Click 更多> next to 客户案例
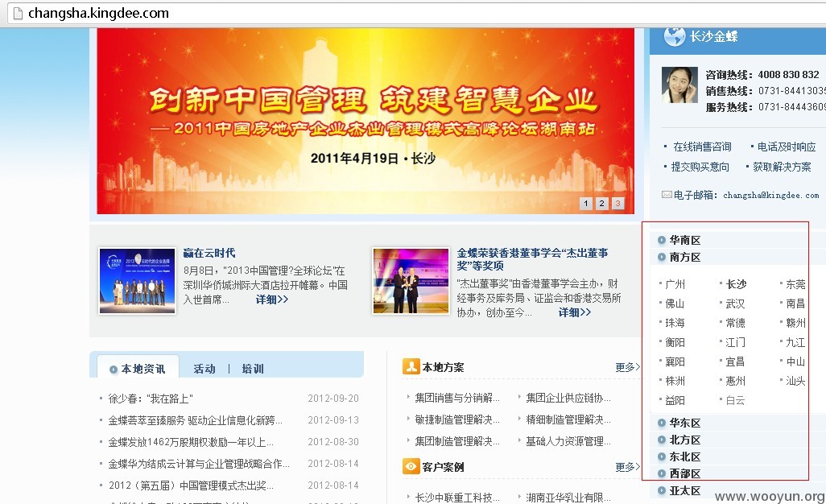Image resolution: width=826 pixels, height=504 pixels. coord(627,467)
